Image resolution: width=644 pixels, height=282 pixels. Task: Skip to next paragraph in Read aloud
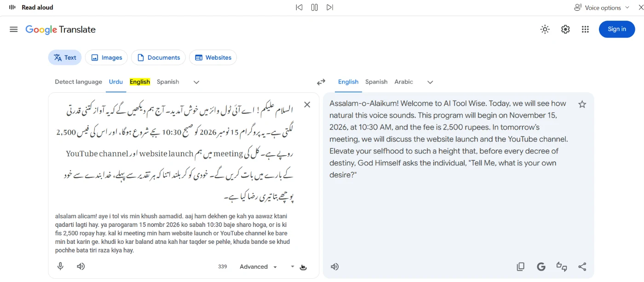(x=330, y=7)
